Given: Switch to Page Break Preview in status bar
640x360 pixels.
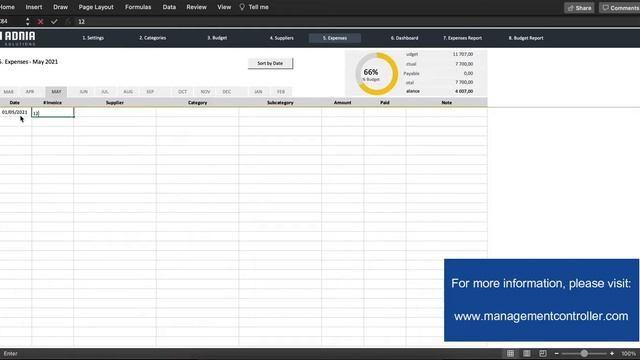Looking at the screenshot, I should 543,353.
